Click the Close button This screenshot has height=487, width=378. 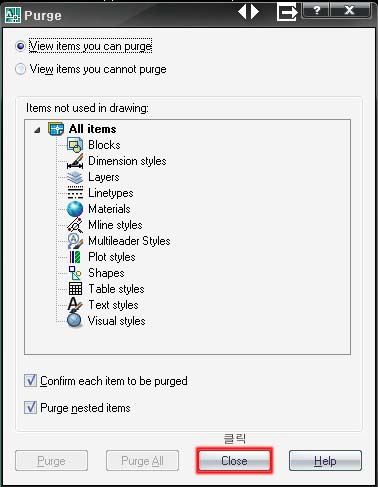[234, 461]
